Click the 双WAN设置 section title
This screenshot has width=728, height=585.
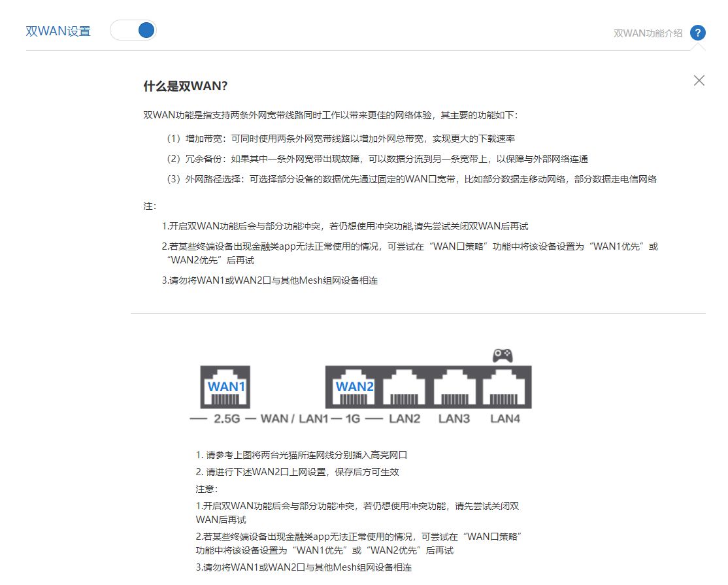58,31
